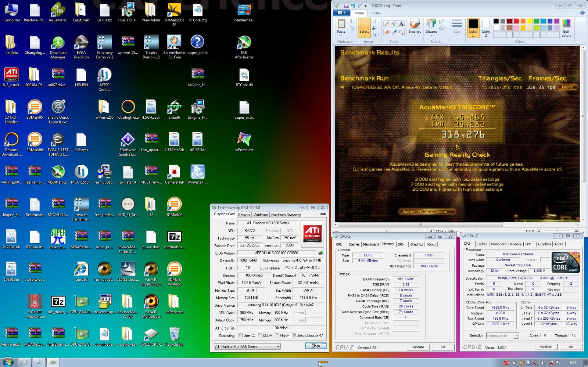Image resolution: width=588 pixels, height=367 pixels.
Task: Undo the last action in Paint
Action: pyautogui.click(x=353, y=6)
